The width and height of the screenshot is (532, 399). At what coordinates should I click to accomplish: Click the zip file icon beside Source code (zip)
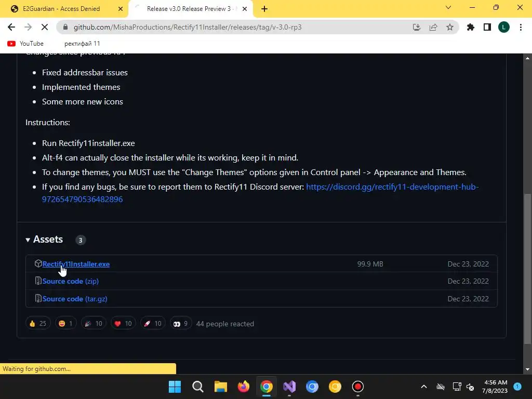(x=38, y=281)
